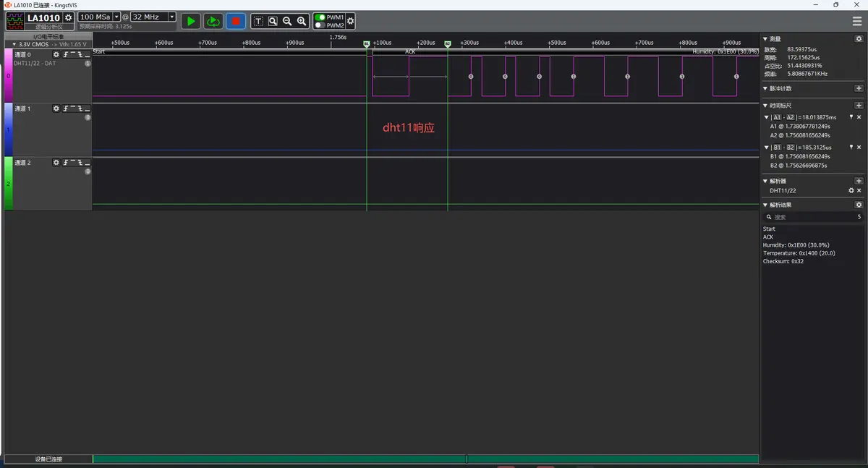Collapse the A1-A2 ruler details
Screen dimensions: 868x468
767,117
